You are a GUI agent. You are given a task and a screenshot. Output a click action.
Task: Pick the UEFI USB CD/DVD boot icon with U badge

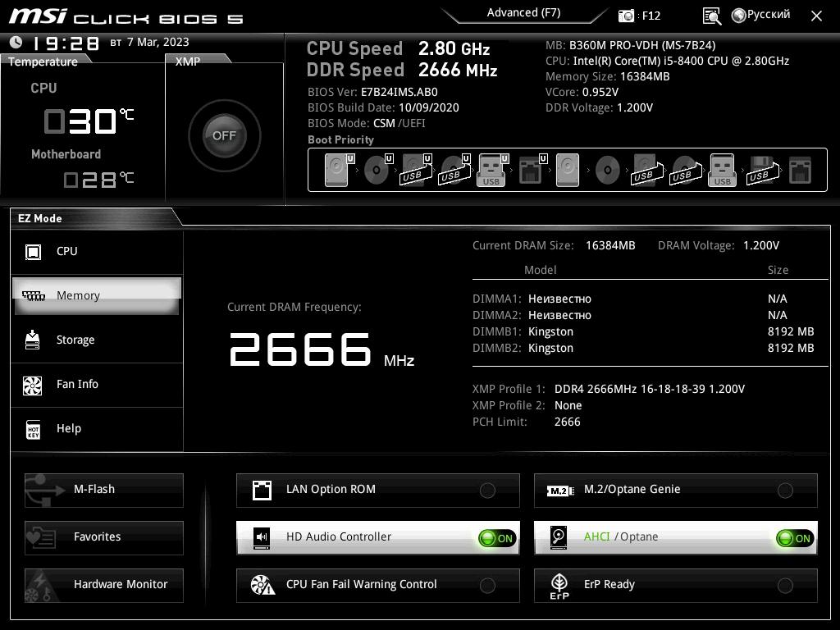(454, 170)
